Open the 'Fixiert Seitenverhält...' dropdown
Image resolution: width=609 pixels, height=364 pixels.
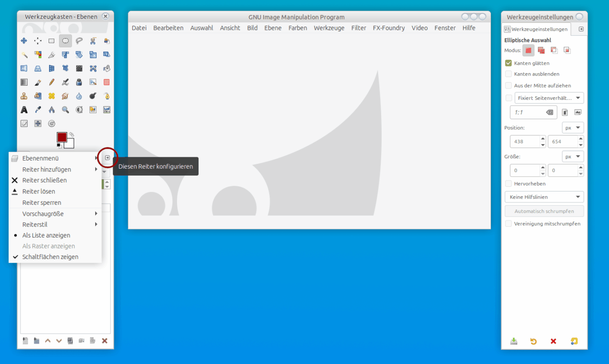click(x=549, y=98)
